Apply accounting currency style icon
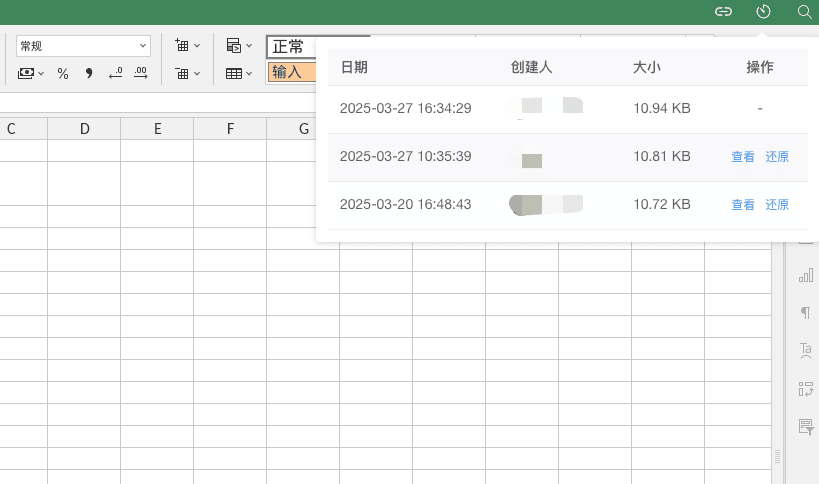Screen dimensions: 819x484 point(26,73)
